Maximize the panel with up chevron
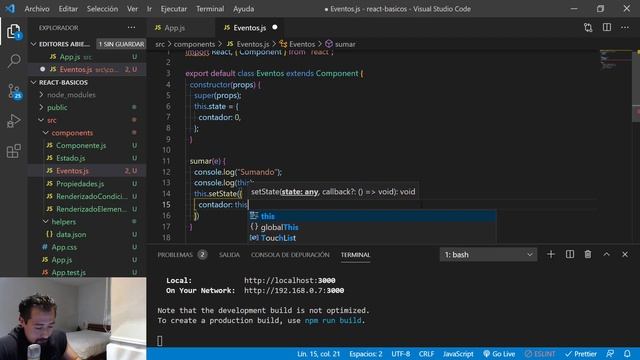 point(607,254)
